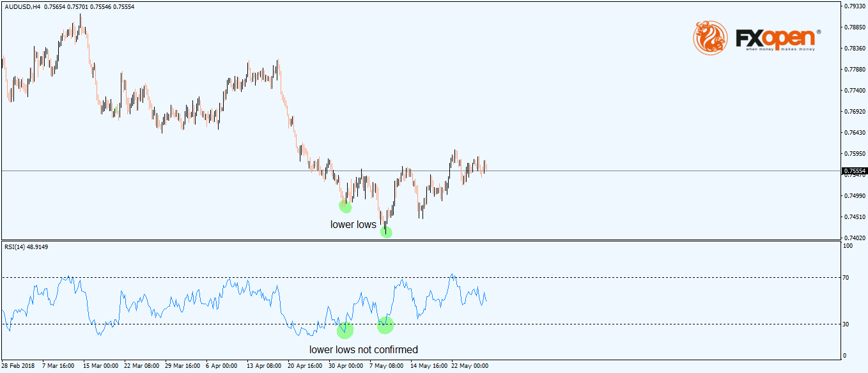Click the upper green circle on price chart

click(x=345, y=206)
